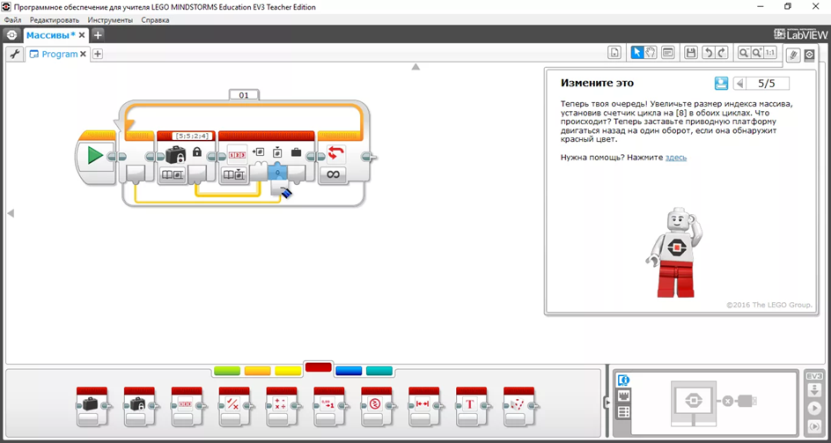Image resolution: width=831 pixels, height=443 pixels.
Task: Reset zoom to 1:1
Action: coord(770,52)
